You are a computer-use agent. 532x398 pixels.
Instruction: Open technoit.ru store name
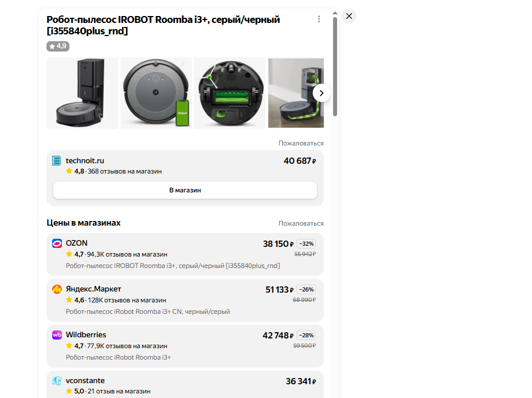click(x=85, y=161)
